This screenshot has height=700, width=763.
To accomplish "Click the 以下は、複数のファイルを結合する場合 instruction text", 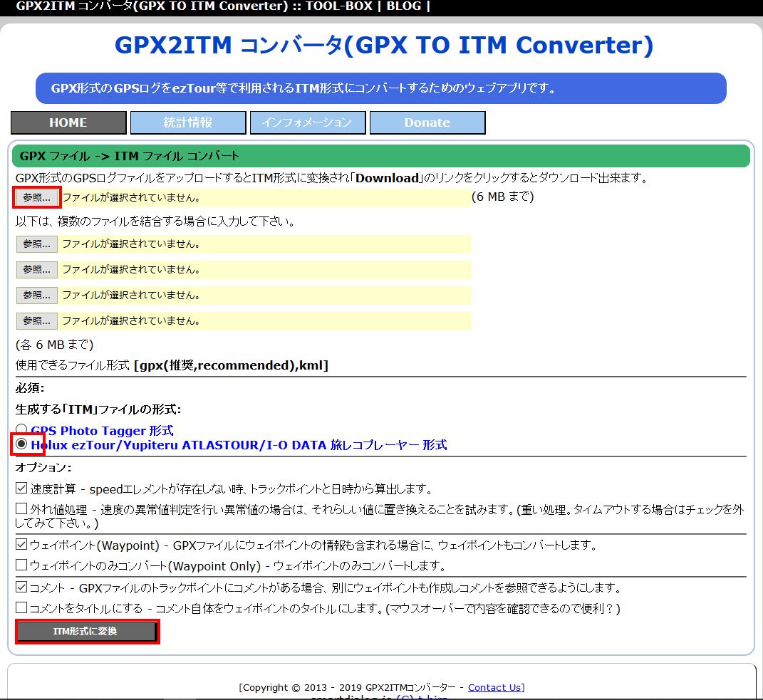I will coord(155,221).
